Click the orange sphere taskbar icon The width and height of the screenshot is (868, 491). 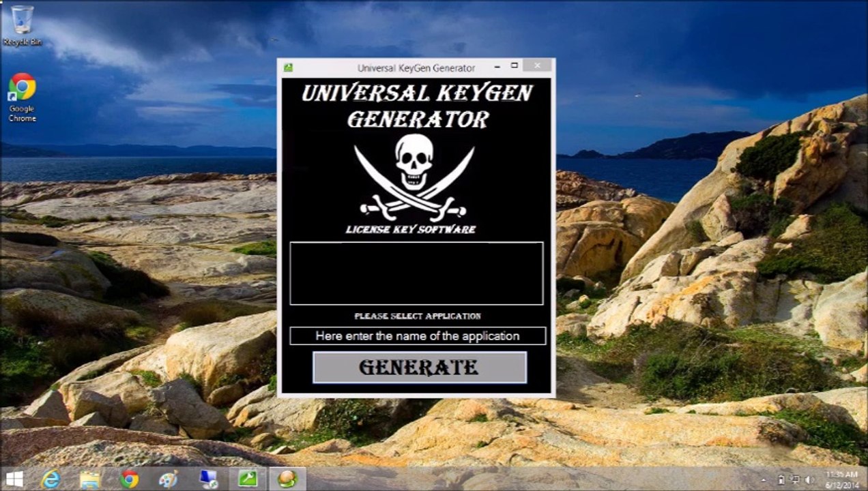point(287,479)
